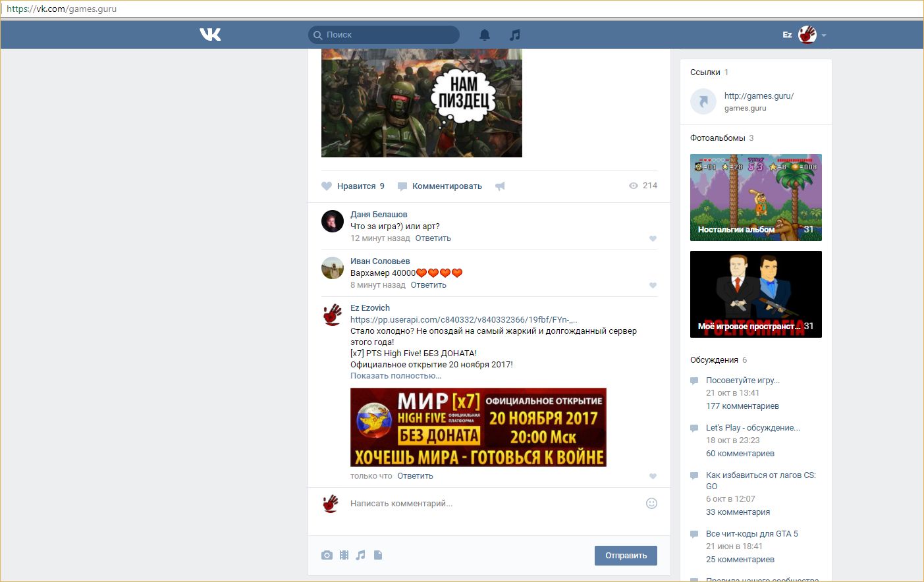Viewport: 924px width, 582px height.
Task: View the 214 post views counter
Action: pyautogui.click(x=643, y=186)
